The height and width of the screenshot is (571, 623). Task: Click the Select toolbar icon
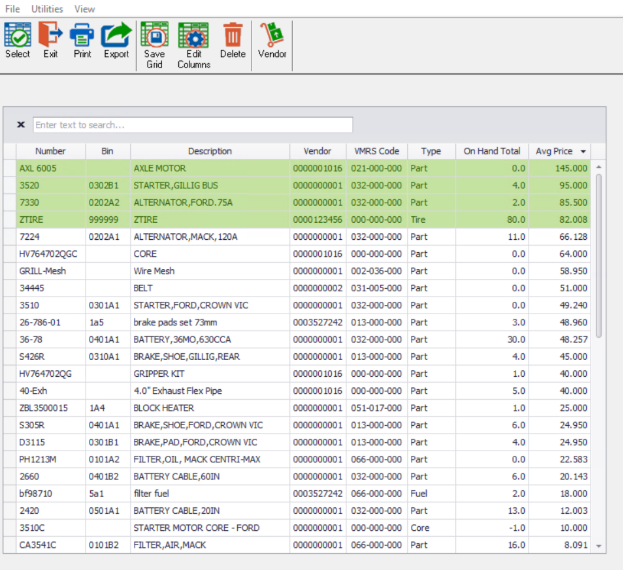[x=17, y=40]
